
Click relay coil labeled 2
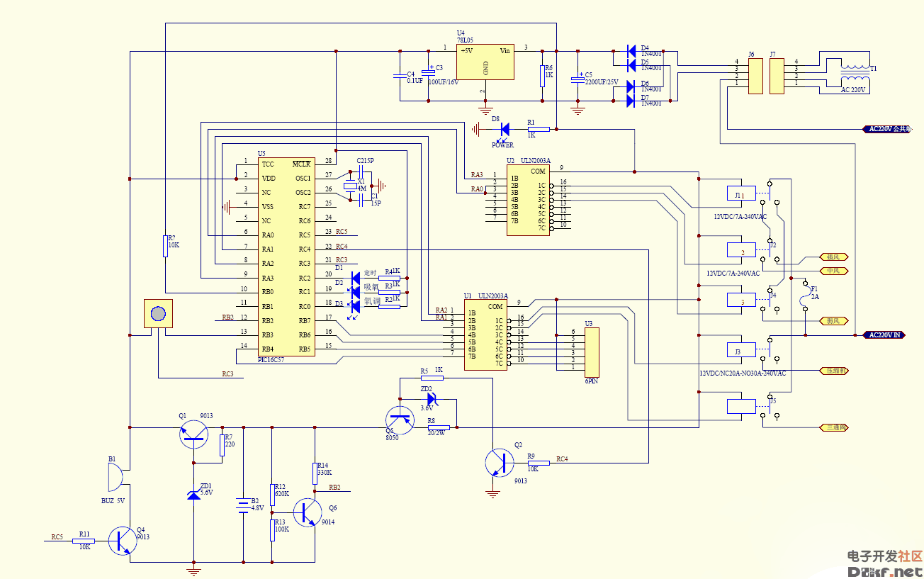(740, 249)
